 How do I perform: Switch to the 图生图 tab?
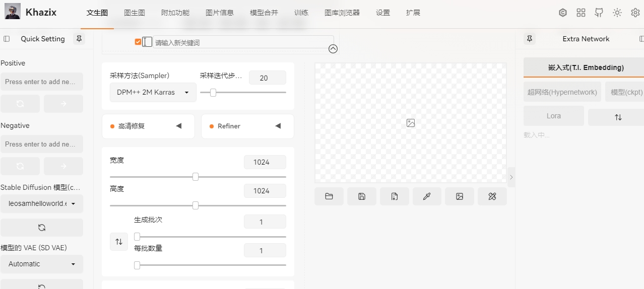tap(135, 13)
